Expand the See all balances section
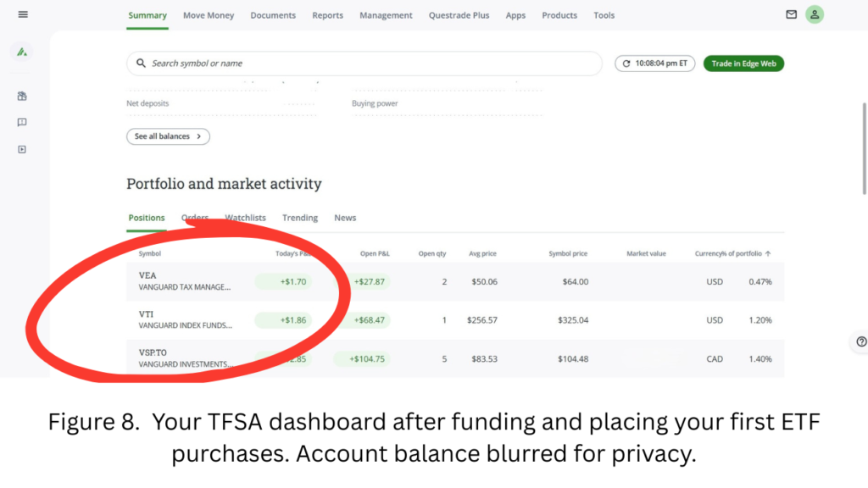The width and height of the screenshot is (868, 488). (168, 136)
